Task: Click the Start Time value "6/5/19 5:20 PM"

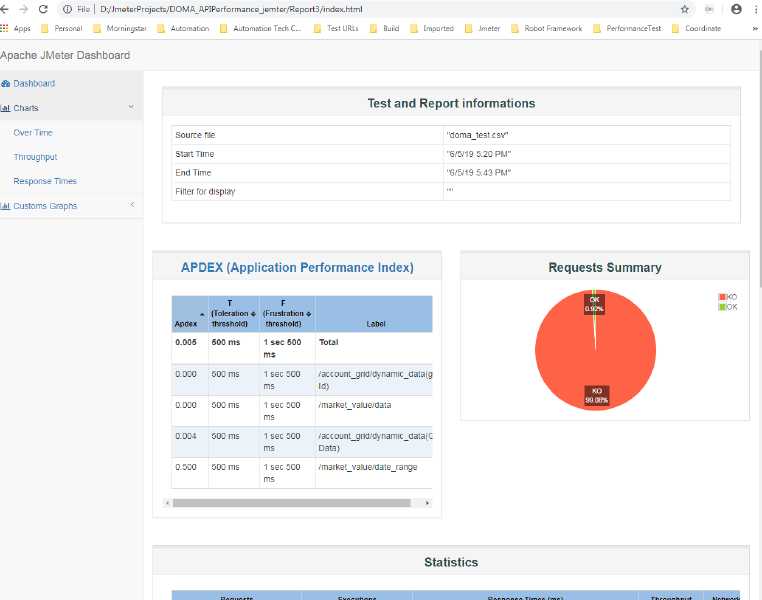Action: [x=479, y=154]
